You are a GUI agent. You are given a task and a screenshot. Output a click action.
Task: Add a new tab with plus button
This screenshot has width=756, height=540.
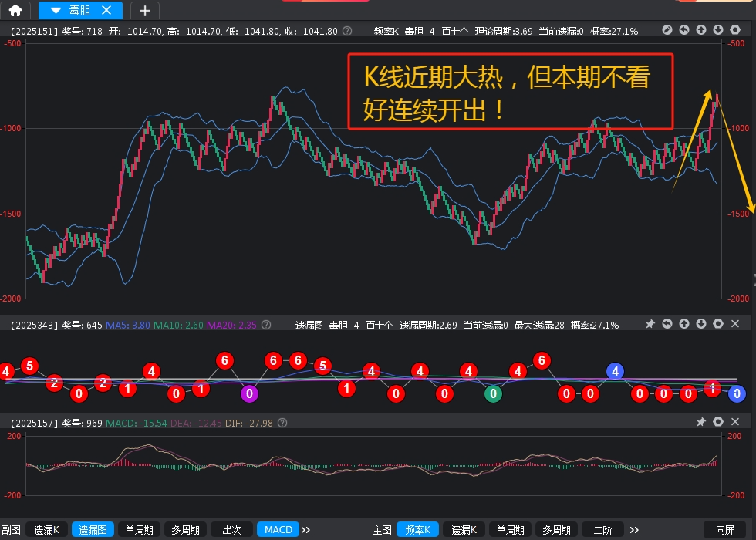pos(145,10)
